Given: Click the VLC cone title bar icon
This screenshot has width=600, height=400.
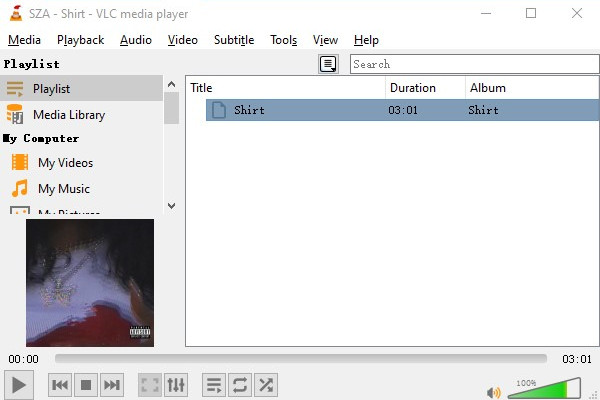Looking at the screenshot, I should (x=16, y=13).
